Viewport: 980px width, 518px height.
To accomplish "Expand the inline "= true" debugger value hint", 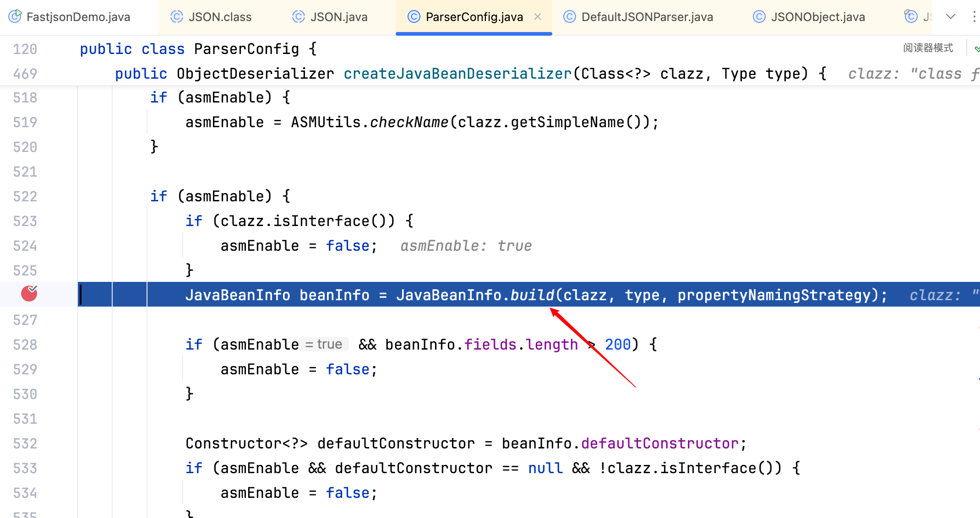I will point(324,344).
